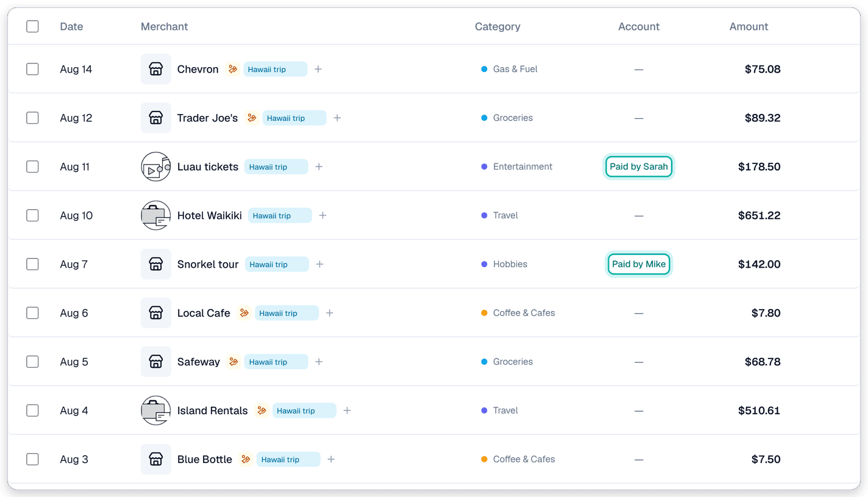Sort by the Amount column header
This screenshot has height=497, width=868.
click(749, 27)
